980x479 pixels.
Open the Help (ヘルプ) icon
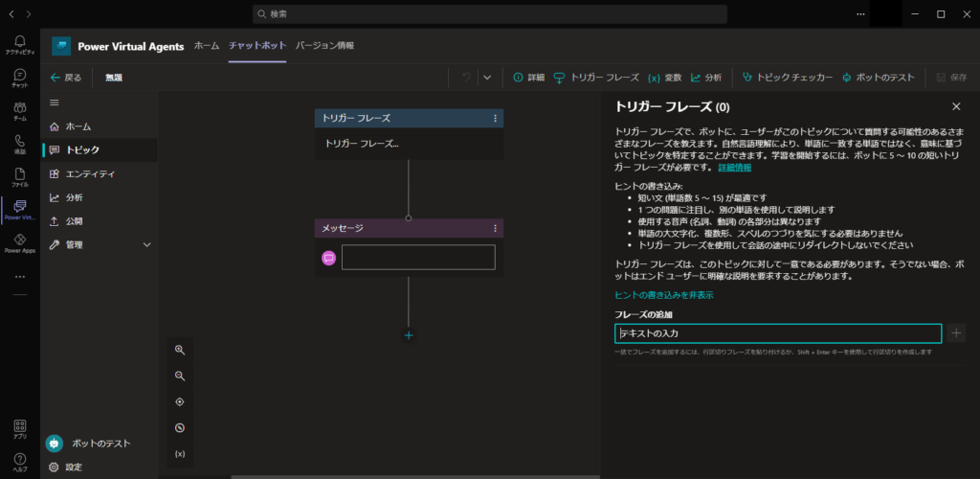[20, 462]
